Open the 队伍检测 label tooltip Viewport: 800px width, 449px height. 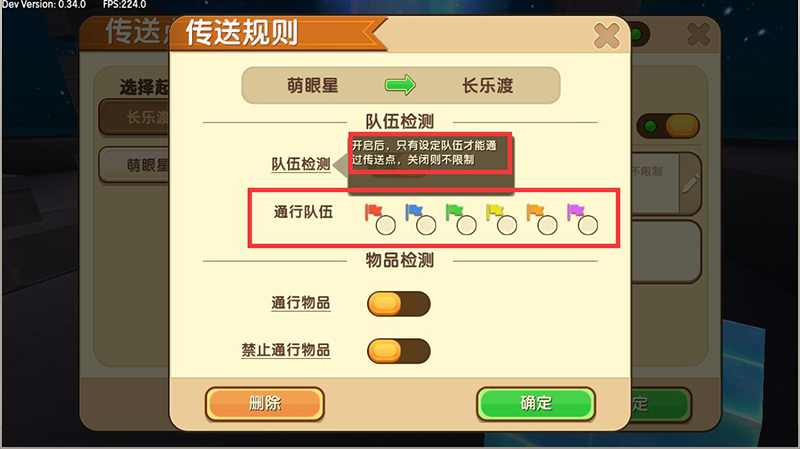tap(301, 164)
